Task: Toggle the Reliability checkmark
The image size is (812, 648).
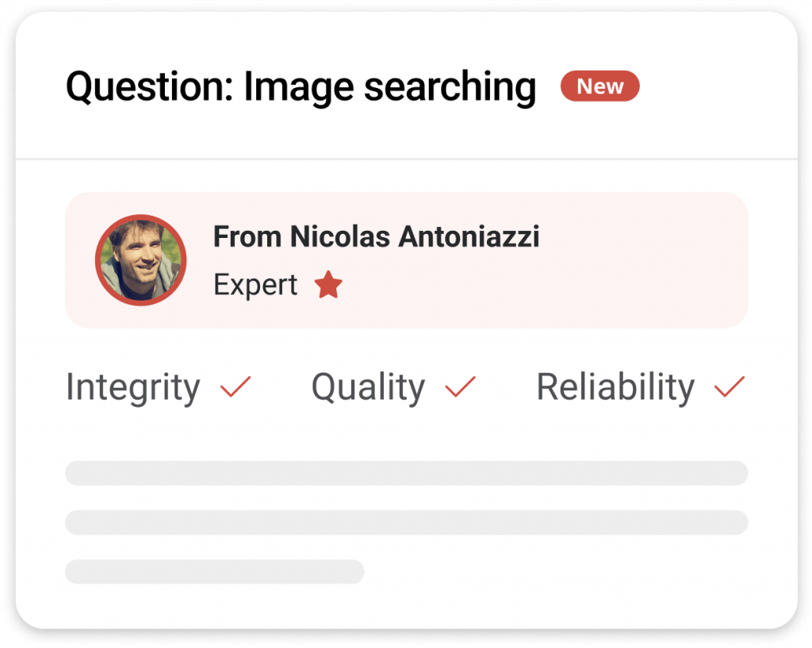Action: tap(730, 387)
